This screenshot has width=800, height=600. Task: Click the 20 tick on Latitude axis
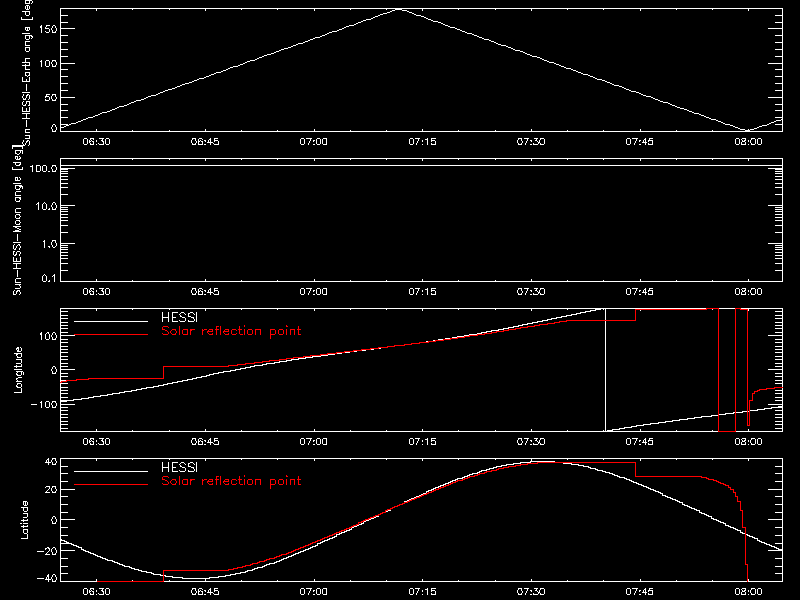pos(51,490)
